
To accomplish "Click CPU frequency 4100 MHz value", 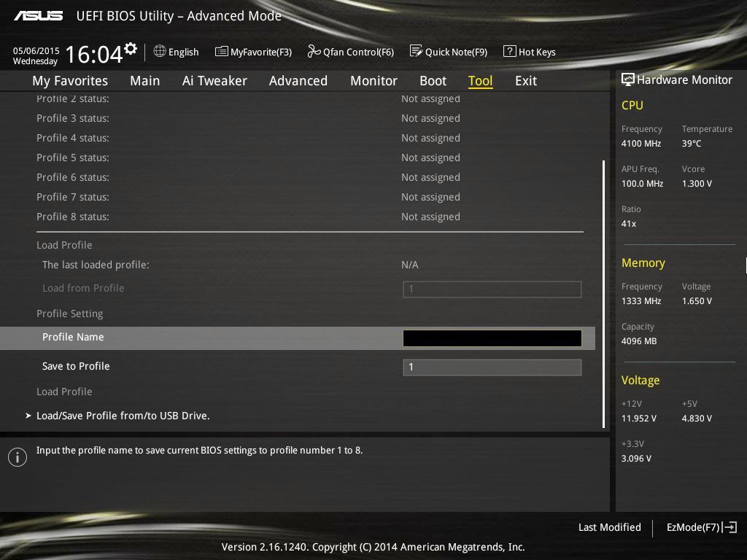I will (641, 144).
